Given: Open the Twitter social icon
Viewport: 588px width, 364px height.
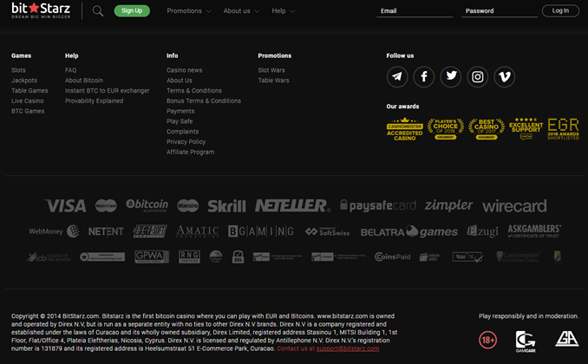Looking at the screenshot, I should (x=451, y=77).
